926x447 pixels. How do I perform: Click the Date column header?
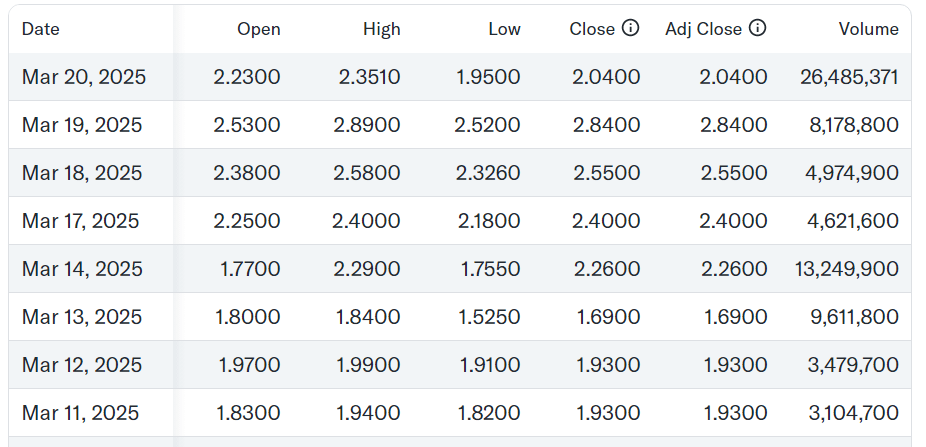(x=41, y=29)
